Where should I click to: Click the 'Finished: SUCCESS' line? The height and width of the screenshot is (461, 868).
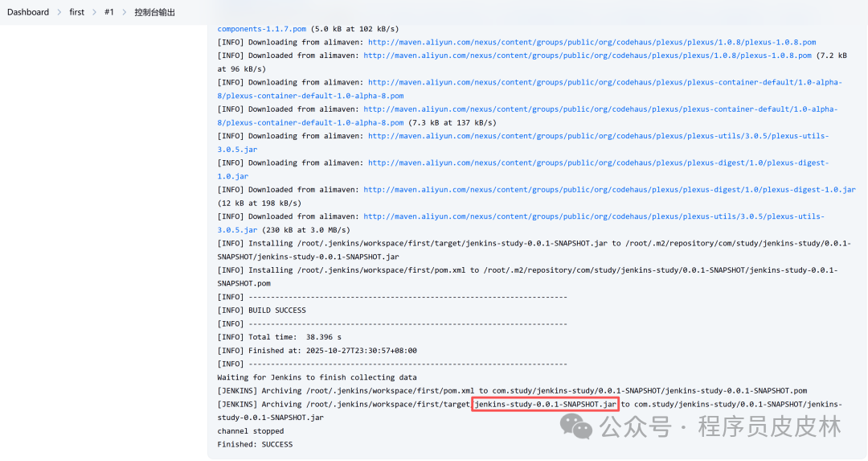coord(255,444)
